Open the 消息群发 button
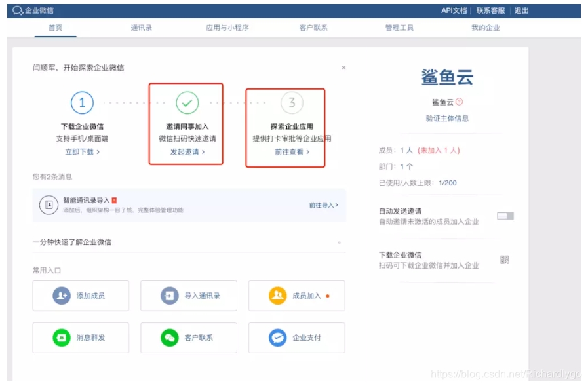588x386 pixels. [x=81, y=338]
